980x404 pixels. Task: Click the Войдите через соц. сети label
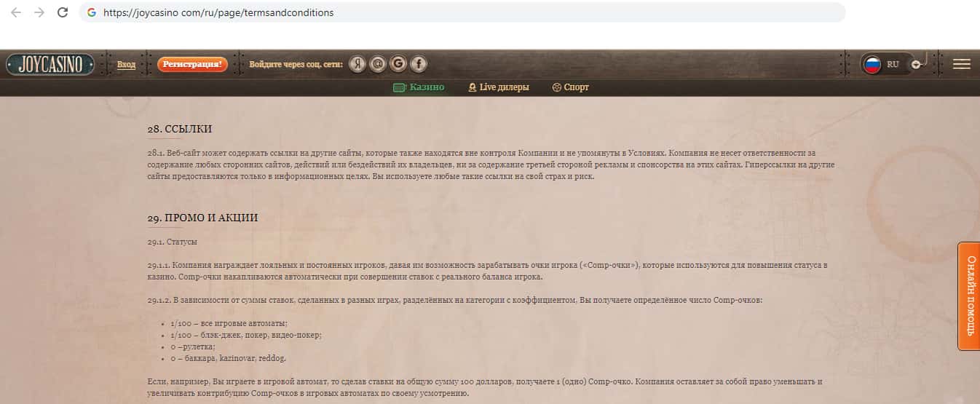click(296, 64)
